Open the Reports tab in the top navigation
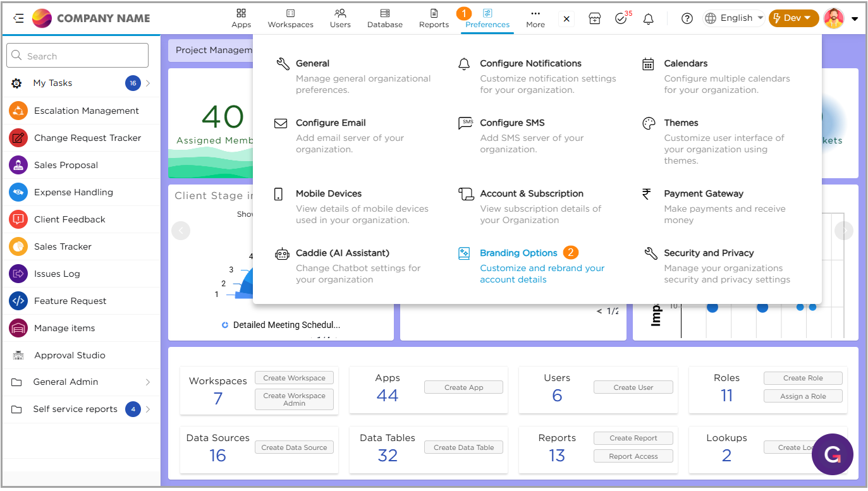 (434, 18)
